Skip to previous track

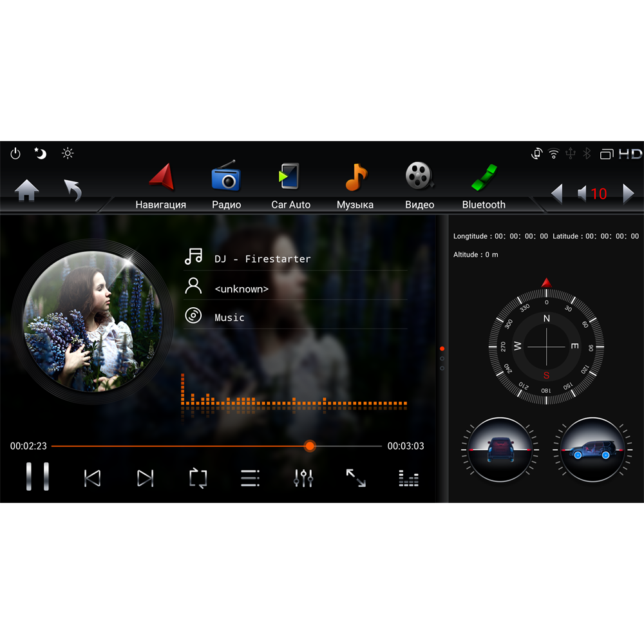92,478
